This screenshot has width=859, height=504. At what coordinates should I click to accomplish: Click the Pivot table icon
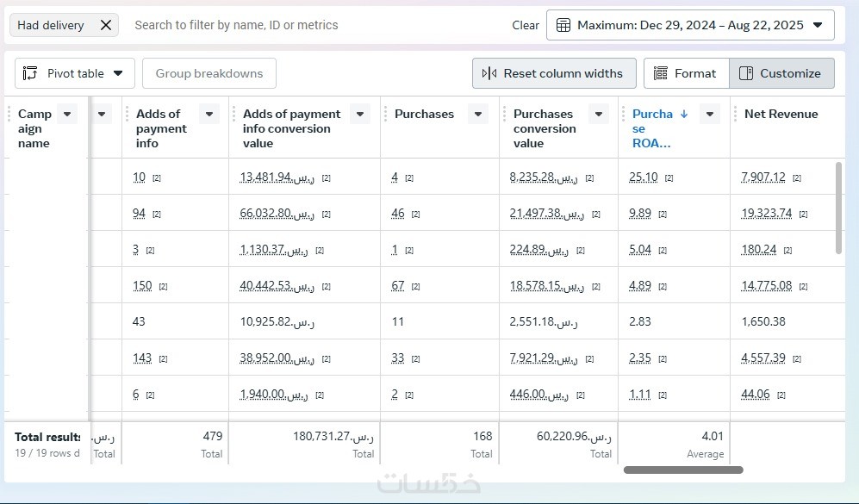(x=31, y=73)
